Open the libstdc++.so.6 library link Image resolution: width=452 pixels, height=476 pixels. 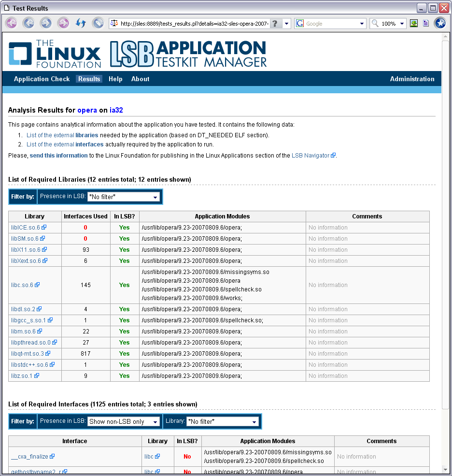(x=29, y=364)
